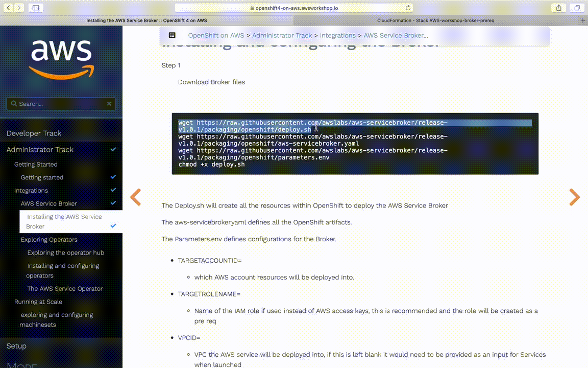
Task: Expand Developer Track in the sidebar
Action: coord(34,133)
